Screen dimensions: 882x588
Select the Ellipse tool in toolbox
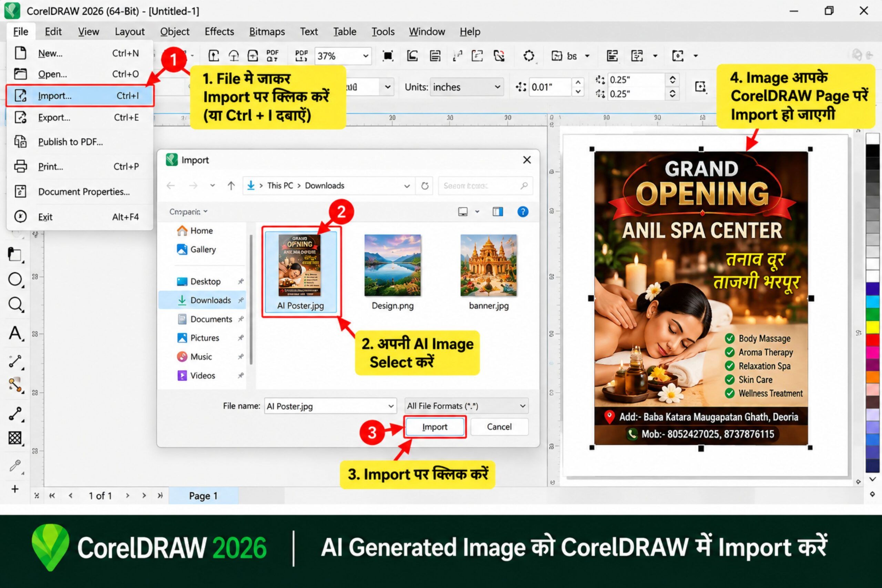coord(15,279)
